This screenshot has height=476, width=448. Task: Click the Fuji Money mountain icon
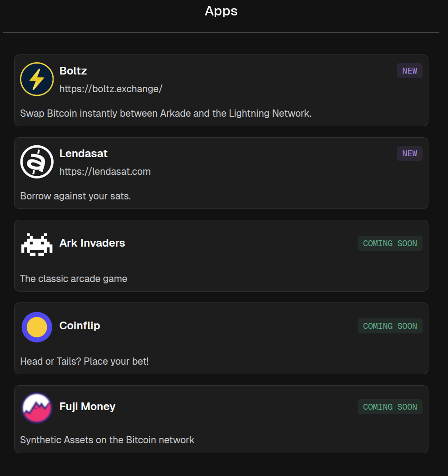tap(37, 408)
